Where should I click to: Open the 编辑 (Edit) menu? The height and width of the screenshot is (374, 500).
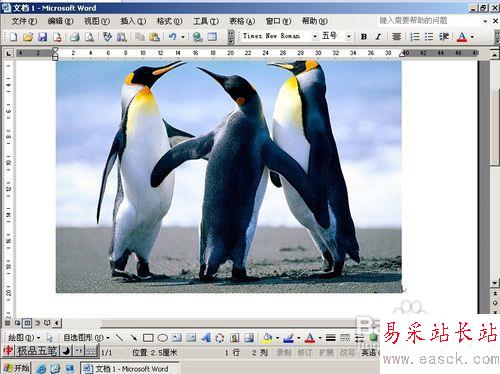60,21
